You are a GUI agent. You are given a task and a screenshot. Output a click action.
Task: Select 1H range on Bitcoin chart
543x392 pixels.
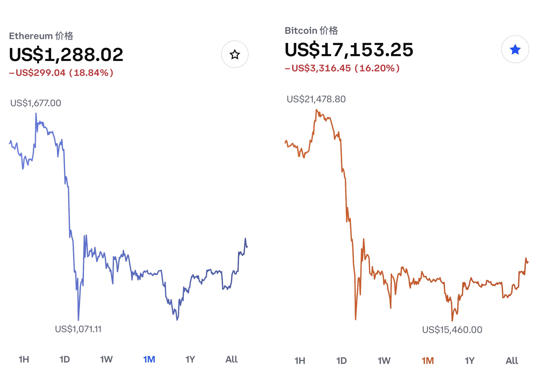coord(300,361)
